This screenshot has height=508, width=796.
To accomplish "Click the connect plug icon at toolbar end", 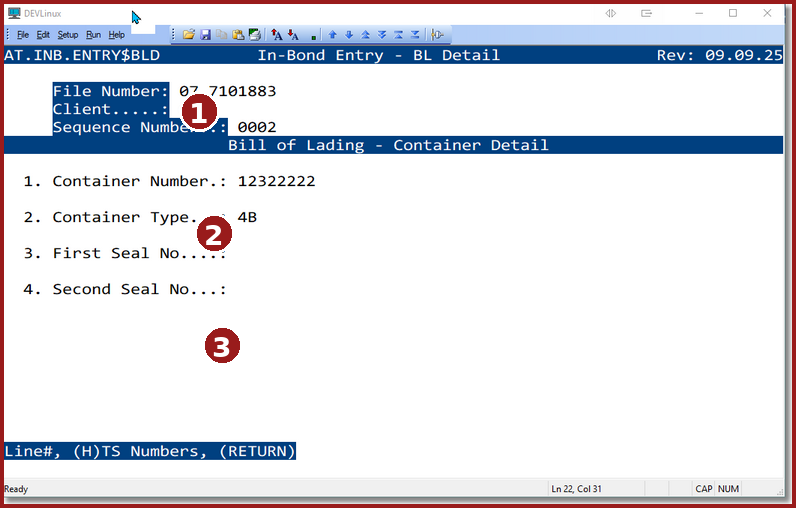I will [x=437, y=34].
